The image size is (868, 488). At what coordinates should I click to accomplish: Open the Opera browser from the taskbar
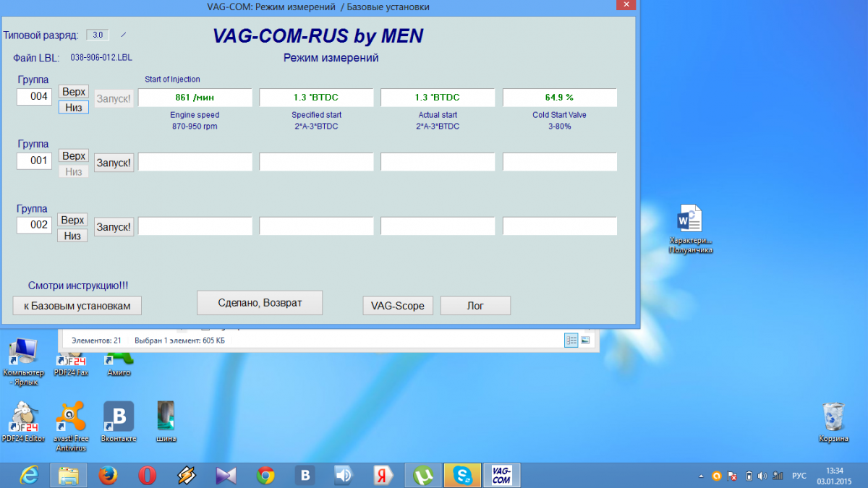tap(147, 475)
